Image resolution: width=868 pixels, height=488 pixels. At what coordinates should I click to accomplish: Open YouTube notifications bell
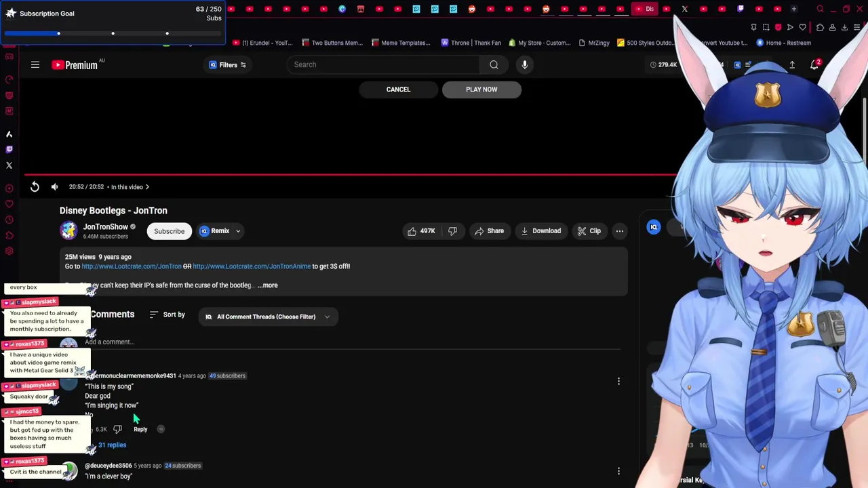(x=814, y=64)
